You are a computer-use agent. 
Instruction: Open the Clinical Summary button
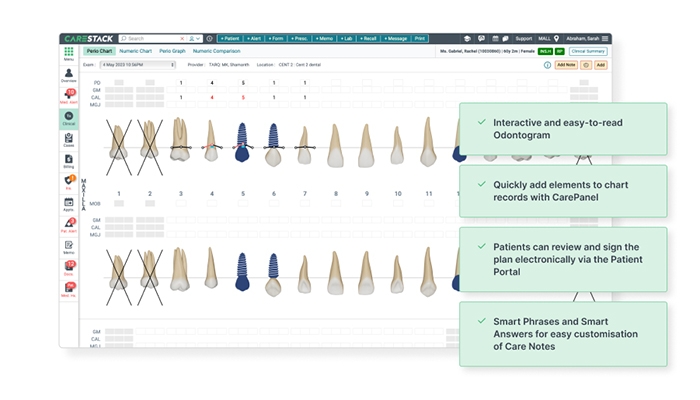(x=588, y=51)
